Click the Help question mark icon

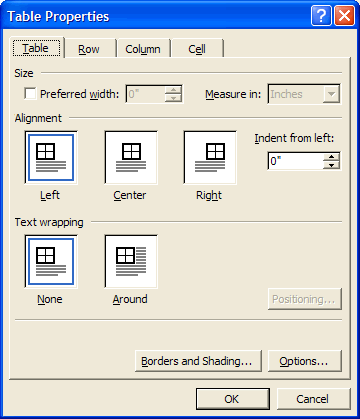[x=321, y=16]
